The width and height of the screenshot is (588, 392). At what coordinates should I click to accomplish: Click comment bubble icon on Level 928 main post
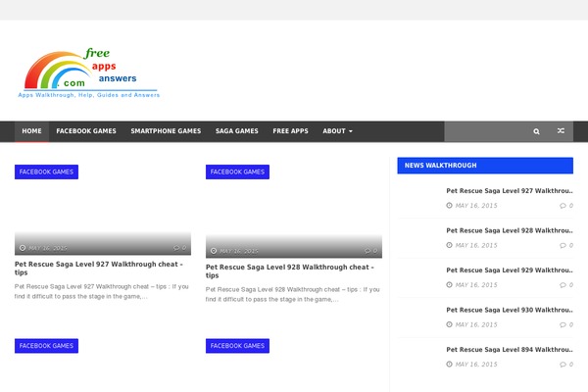[x=367, y=251]
